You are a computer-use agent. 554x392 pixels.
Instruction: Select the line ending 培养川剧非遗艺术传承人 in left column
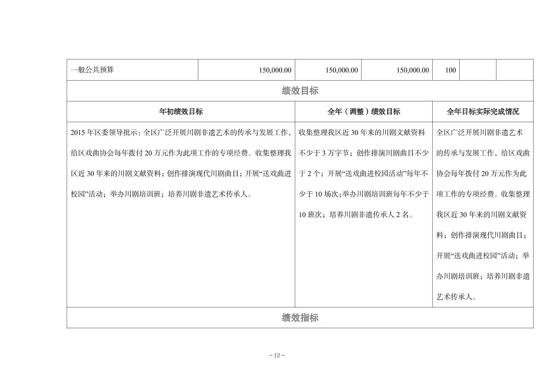click(x=161, y=194)
